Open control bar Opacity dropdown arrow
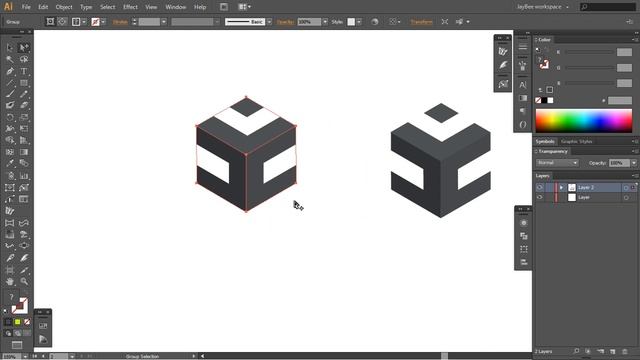Viewport: 640px width, 360px height. pos(325,22)
